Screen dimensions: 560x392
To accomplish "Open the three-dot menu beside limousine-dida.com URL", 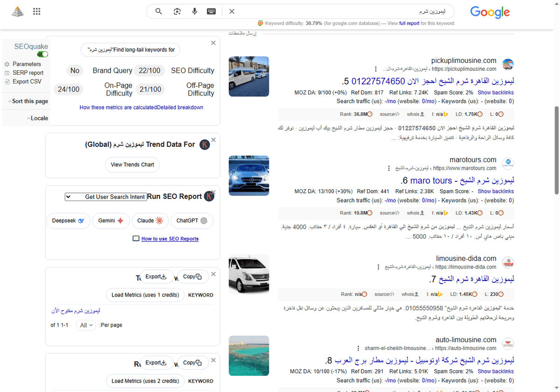I will pos(378,267).
